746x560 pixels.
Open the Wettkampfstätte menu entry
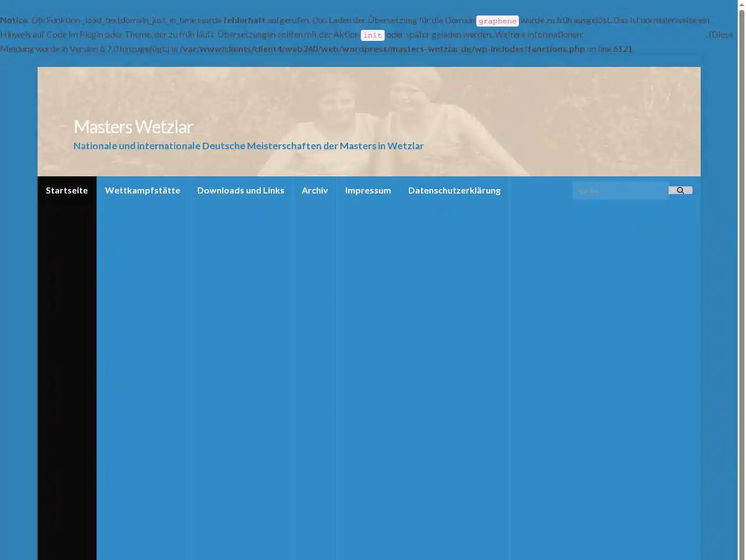coord(142,190)
